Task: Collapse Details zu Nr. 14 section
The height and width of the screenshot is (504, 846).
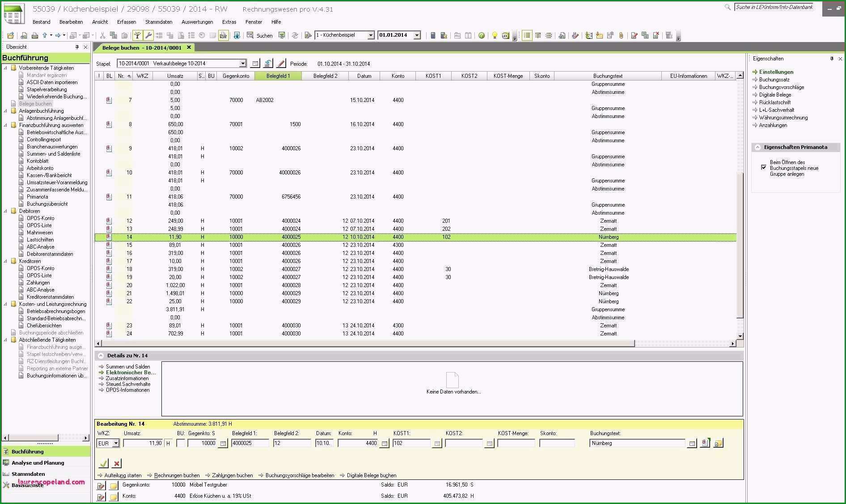Action: (x=101, y=356)
